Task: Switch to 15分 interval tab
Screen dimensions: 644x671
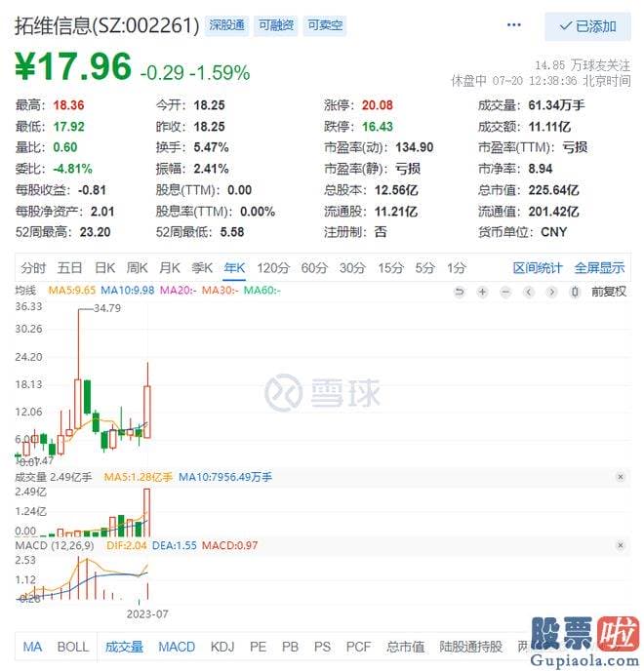Action: [x=390, y=268]
